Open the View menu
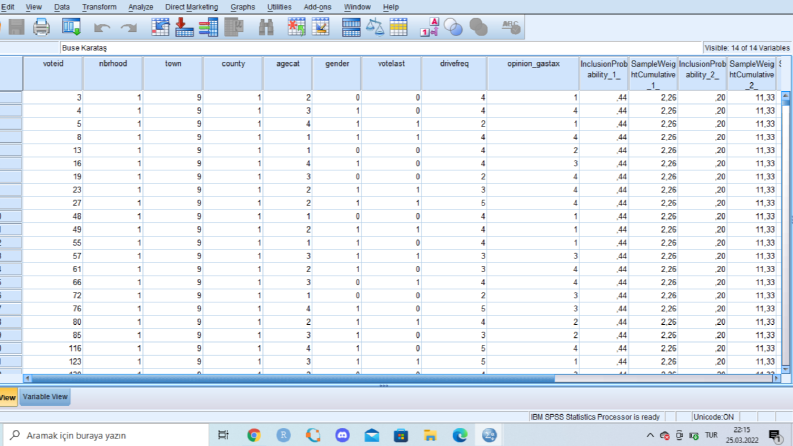The width and height of the screenshot is (793, 446). point(34,7)
